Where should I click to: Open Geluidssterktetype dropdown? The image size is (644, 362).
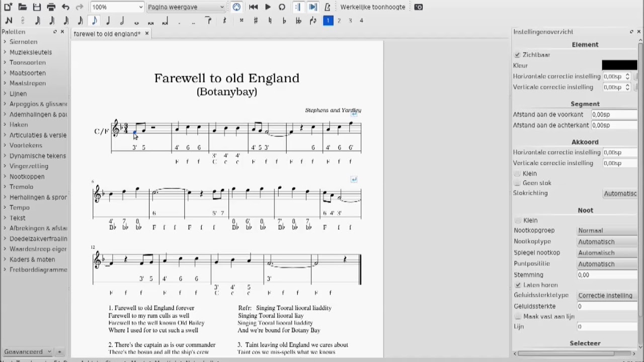pos(607,296)
